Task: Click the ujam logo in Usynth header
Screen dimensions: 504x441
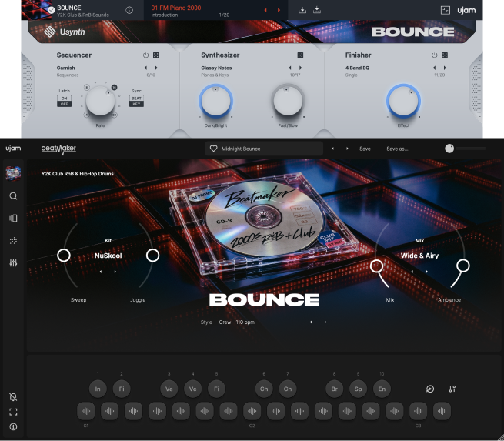Action: (x=466, y=11)
